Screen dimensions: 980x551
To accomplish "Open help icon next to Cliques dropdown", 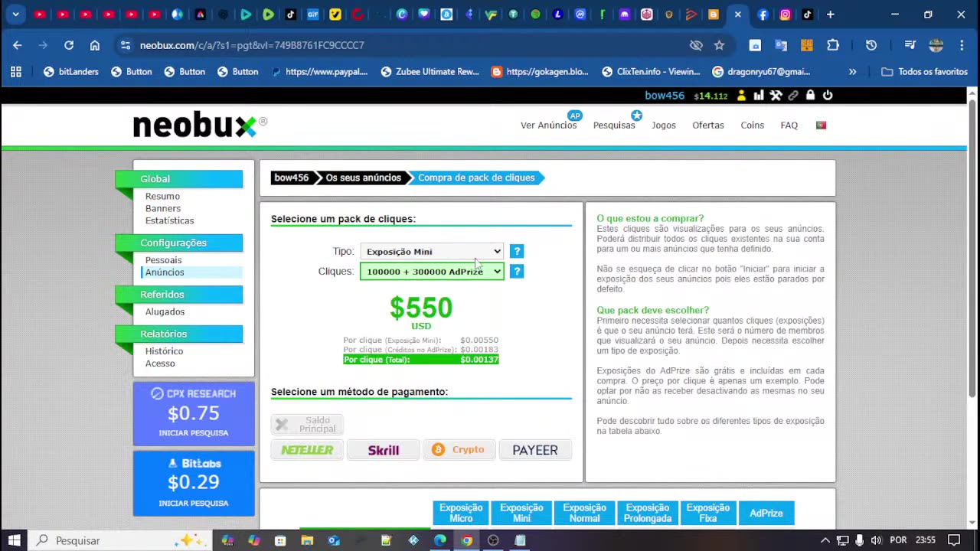I will (517, 271).
